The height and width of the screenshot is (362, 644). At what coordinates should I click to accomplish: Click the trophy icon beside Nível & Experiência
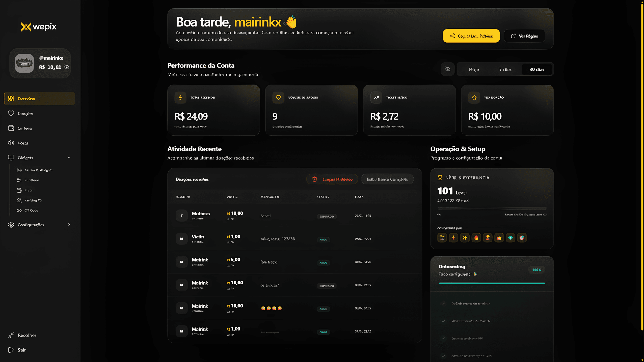(x=440, y=178)
